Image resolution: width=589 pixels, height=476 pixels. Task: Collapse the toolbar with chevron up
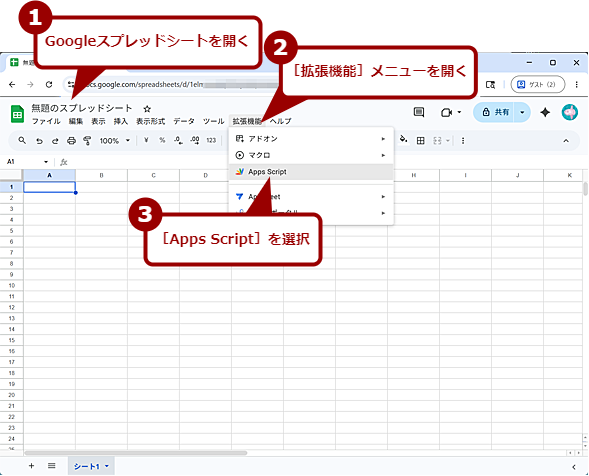point(566,141)
